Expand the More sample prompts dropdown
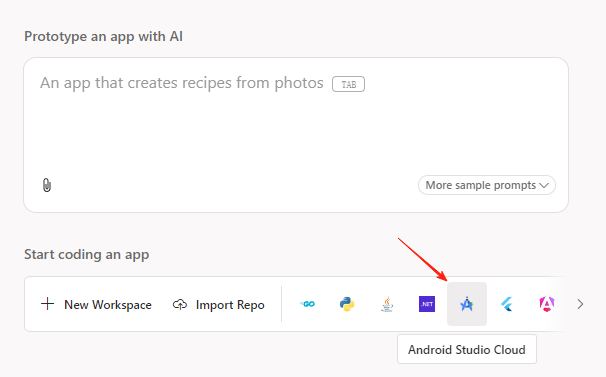 [x=487, y=185]
